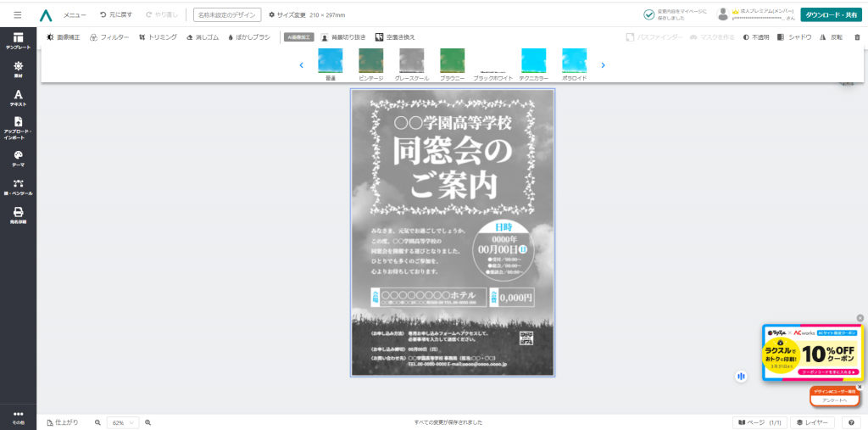Click the blue audio bars floating icon
Screen dimensions: 868x430
[x=741, y=377]
